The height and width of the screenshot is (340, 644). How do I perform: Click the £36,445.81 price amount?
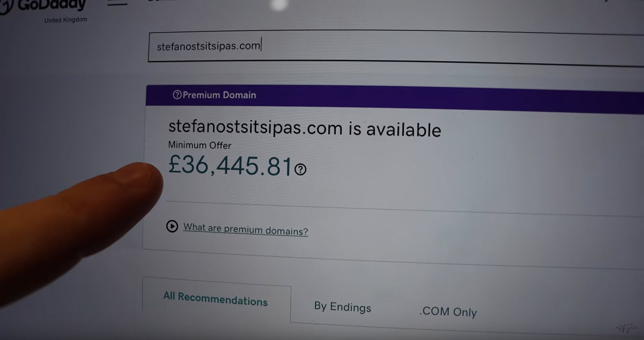point(230,166)
